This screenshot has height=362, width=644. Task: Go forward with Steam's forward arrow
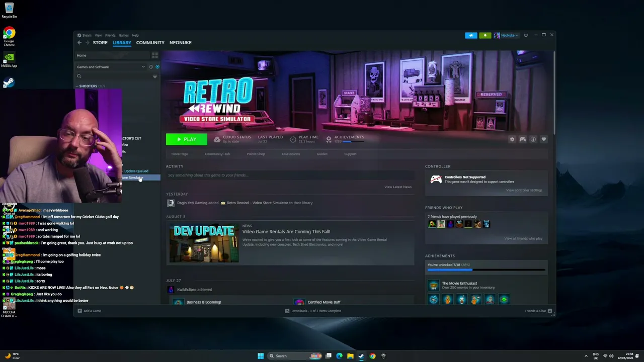[x=87, y=43]
